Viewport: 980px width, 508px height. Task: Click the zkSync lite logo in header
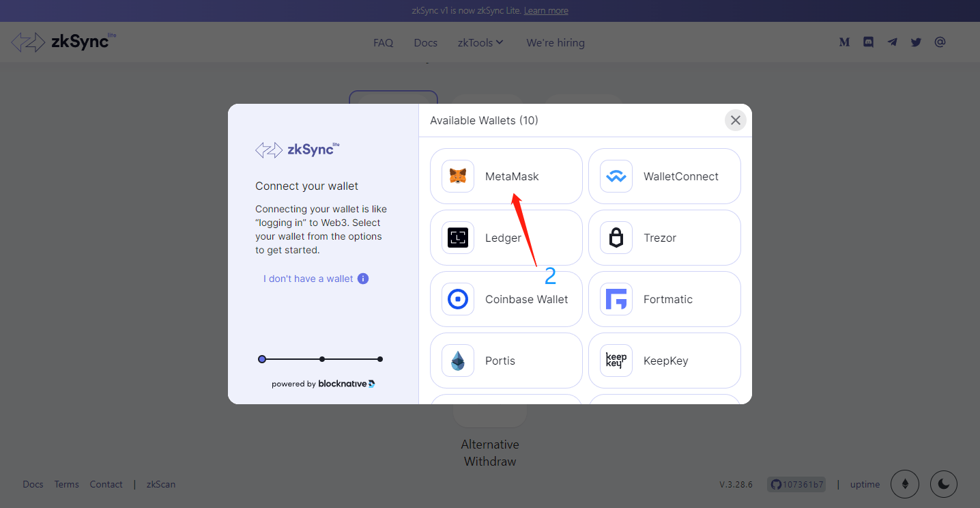[63, 42]
